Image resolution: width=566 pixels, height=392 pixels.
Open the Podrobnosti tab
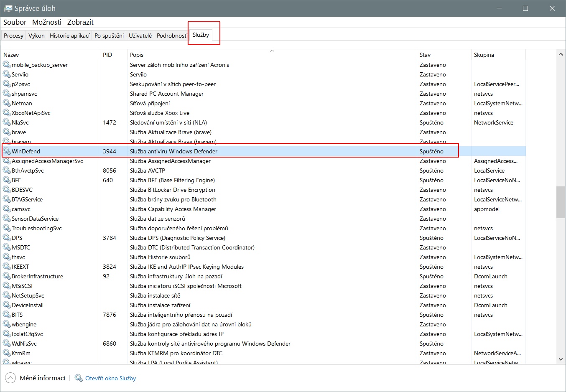click(172, 36)
